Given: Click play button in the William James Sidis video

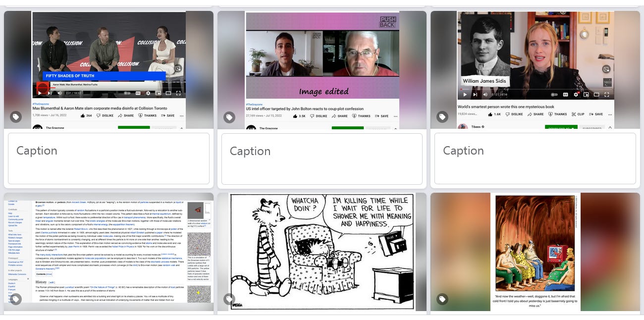Looking at the screenshot, I should tap(465, 94).
